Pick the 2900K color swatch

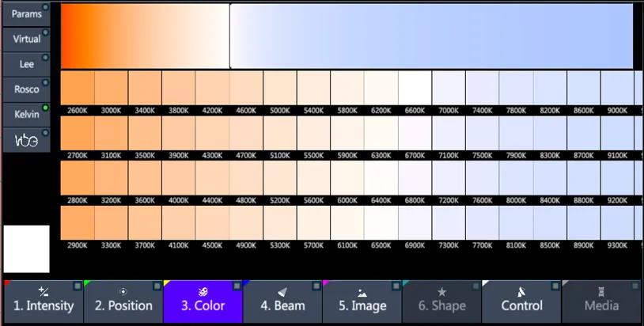pyautogui.click(x=78, y=222)
